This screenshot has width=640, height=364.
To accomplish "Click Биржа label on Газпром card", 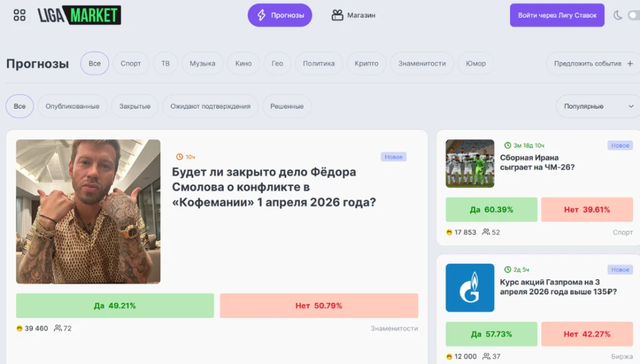I will (622, 357).
